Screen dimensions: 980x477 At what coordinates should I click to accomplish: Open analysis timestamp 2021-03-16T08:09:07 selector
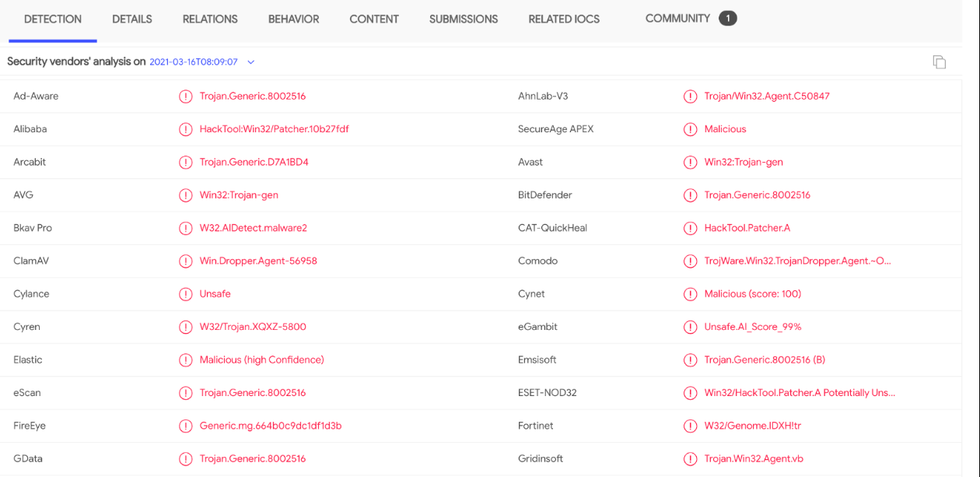(x=194, y=61)
